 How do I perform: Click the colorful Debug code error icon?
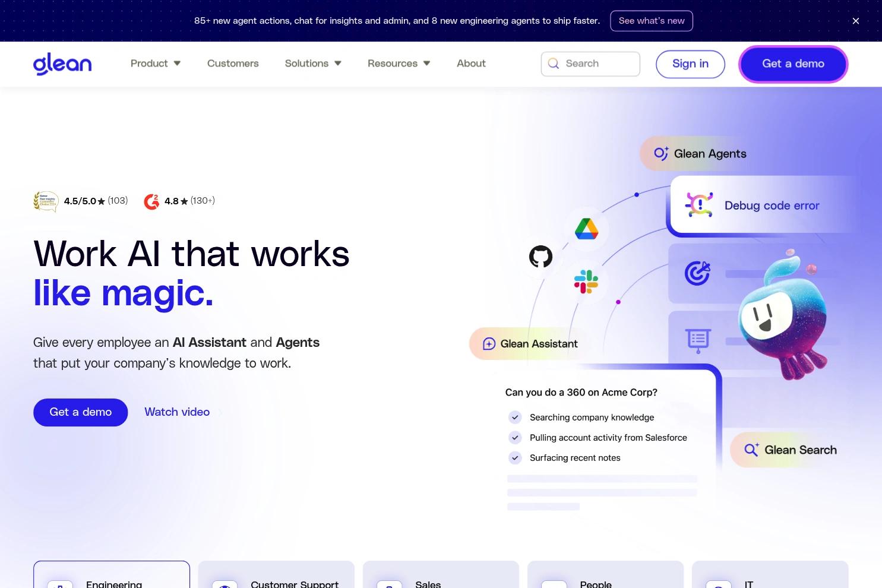699,205
